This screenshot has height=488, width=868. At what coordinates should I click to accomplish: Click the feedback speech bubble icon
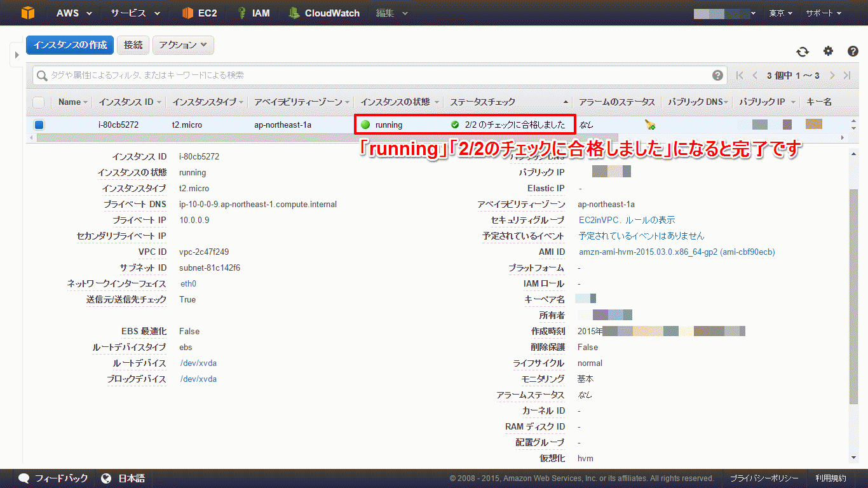[x=24, y=478]
